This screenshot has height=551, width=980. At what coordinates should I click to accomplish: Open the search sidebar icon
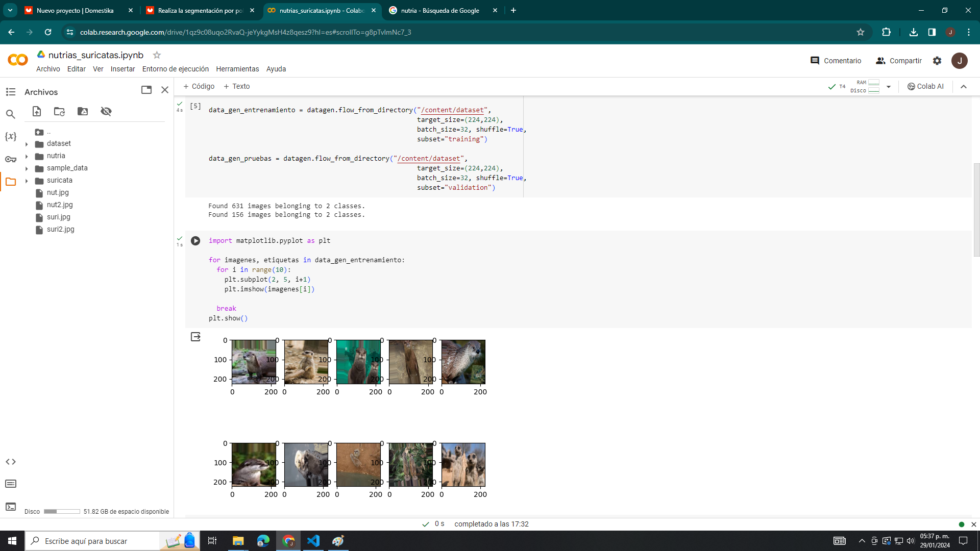coord(11,114)
